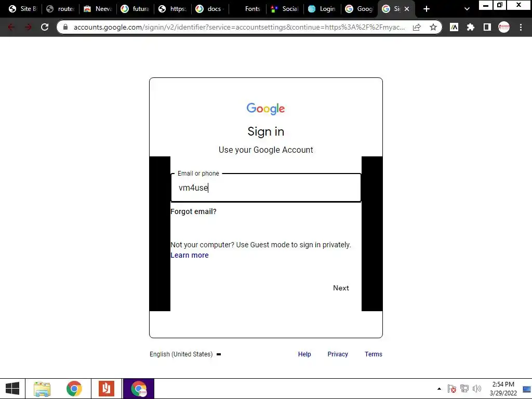The width and height of the screenshot is (532, 399).
Task: Open Chrome three-dot menu
Action: click(521, 27)
